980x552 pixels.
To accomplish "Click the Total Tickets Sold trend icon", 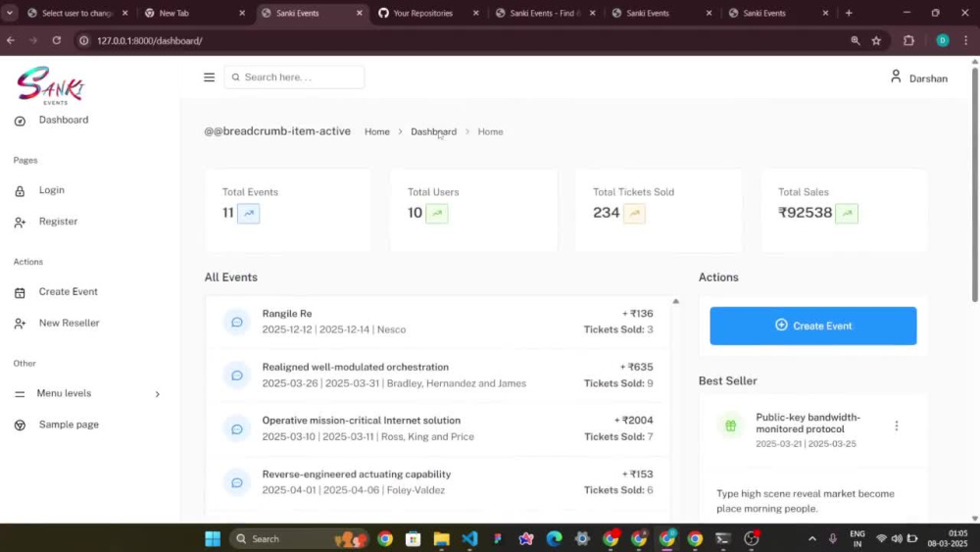I will [634, 213].
